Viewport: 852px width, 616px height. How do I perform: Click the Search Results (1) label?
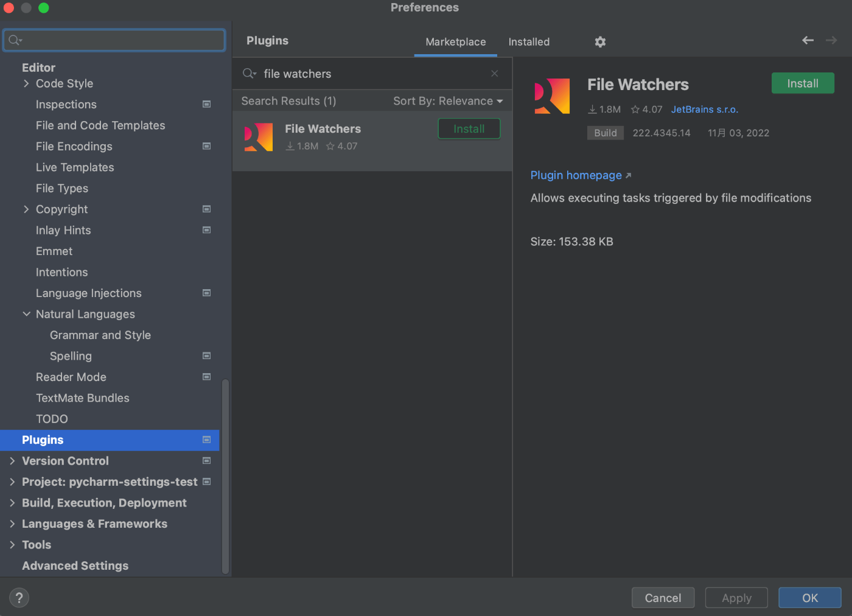click(288, 101)
